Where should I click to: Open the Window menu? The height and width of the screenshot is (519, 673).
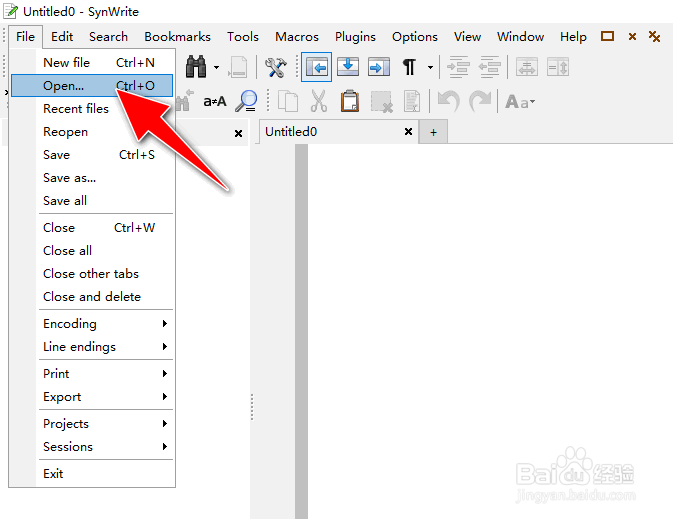(521, 37)
